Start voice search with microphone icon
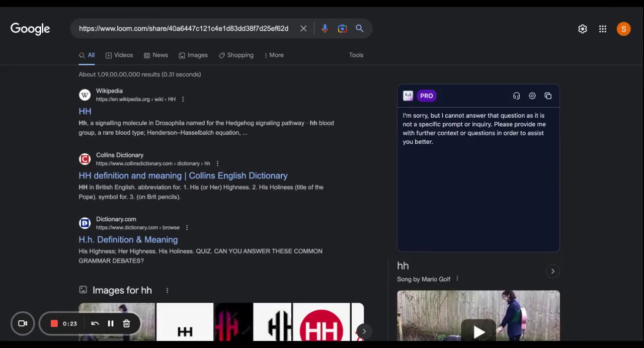 [325, 29]
